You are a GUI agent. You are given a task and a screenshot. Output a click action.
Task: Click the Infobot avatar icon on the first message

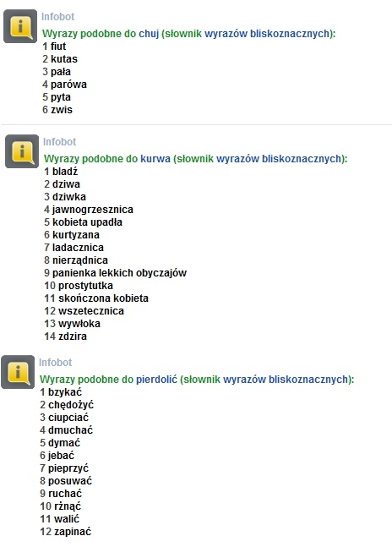[20, 26]
